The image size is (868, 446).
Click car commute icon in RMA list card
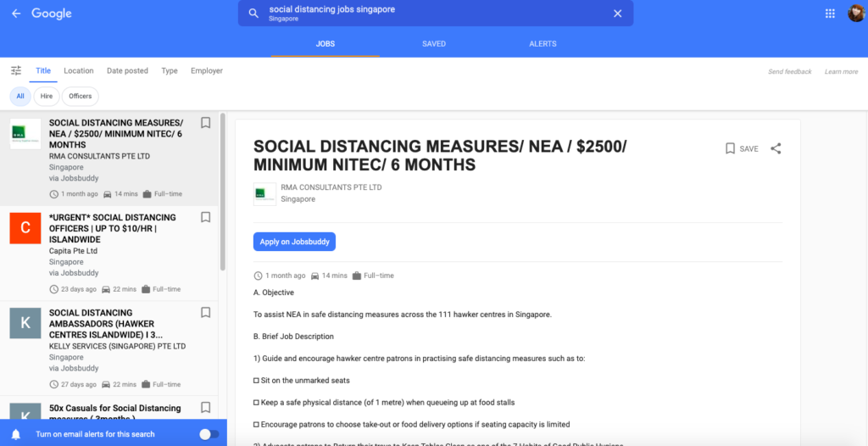tap(108, 194)
